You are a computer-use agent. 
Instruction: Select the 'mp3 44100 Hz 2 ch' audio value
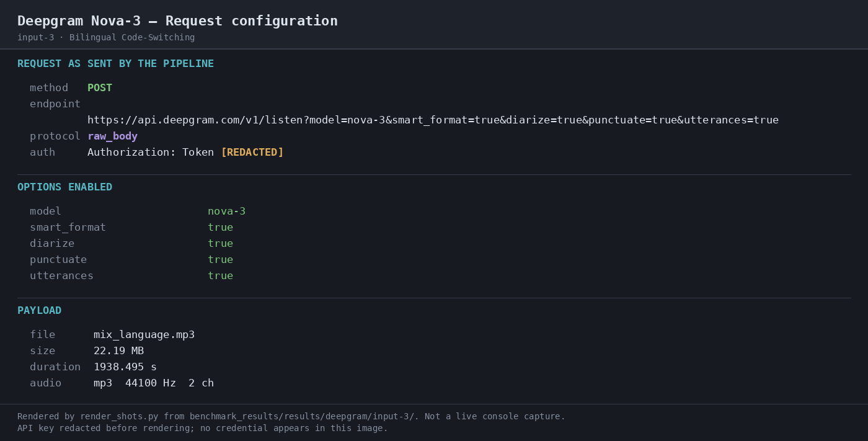154,383
